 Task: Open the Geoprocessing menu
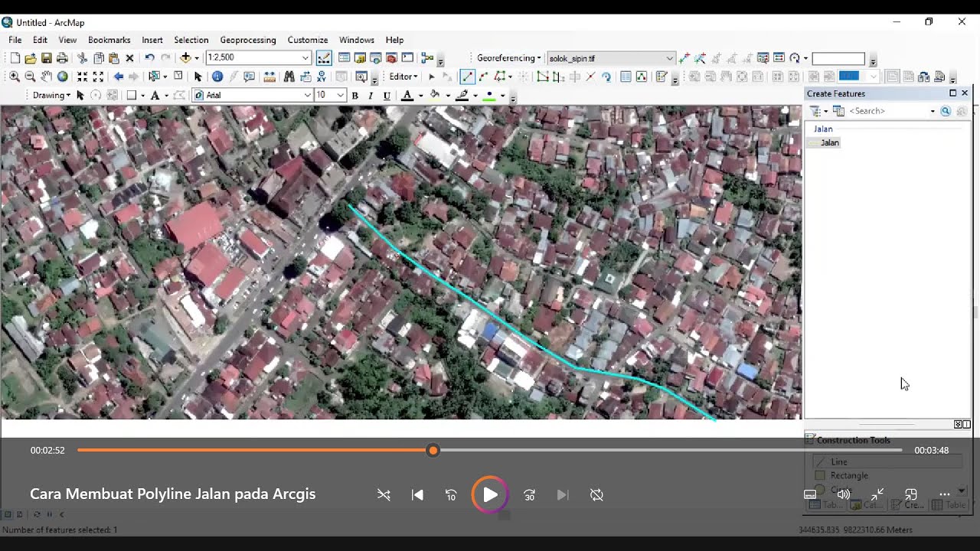248,40
